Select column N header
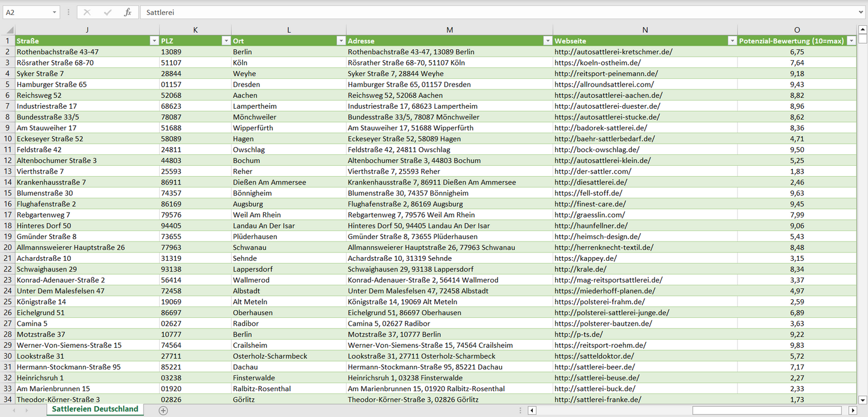Screen dimensions: 868x417 pos(645,30)
